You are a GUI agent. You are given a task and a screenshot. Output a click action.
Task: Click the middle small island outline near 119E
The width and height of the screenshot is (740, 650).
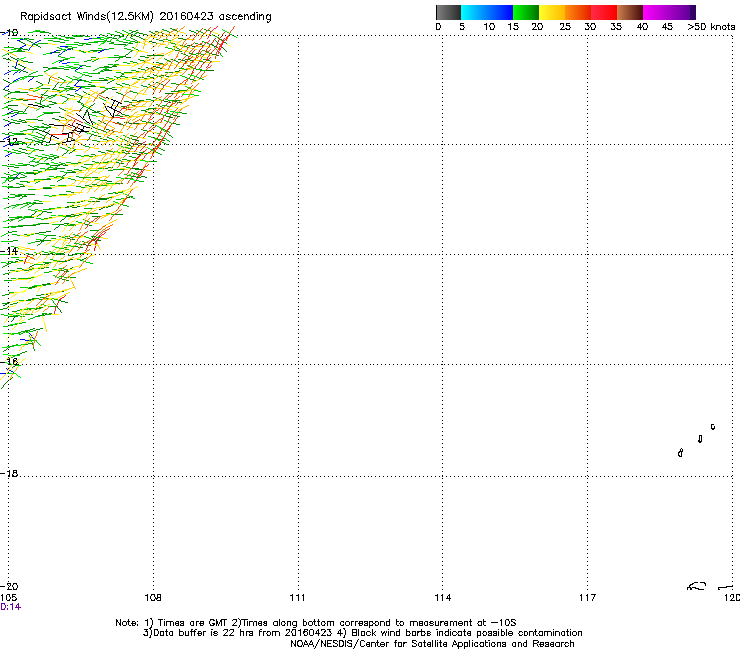(x=700, y=439)
